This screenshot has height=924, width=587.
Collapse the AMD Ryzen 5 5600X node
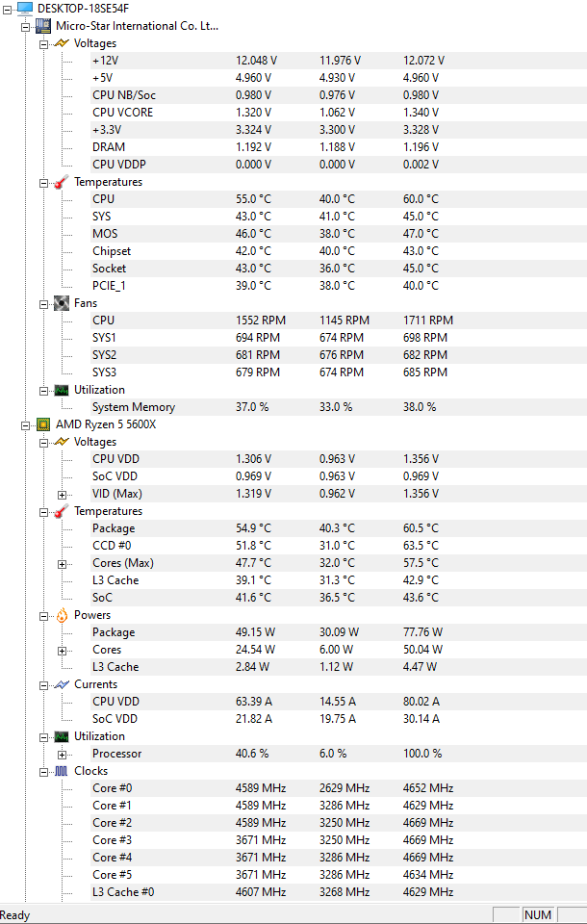point(26,424)
